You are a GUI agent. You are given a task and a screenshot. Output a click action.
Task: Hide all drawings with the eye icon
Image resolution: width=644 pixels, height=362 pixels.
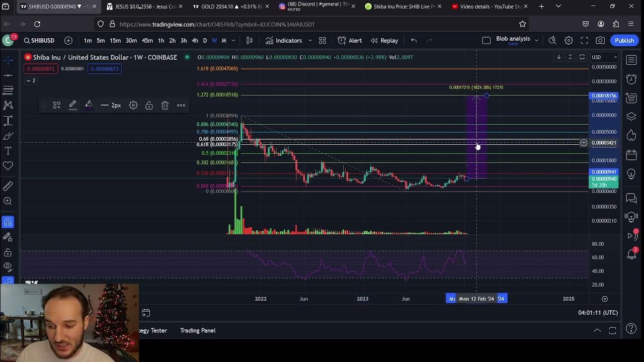[8, 266]
